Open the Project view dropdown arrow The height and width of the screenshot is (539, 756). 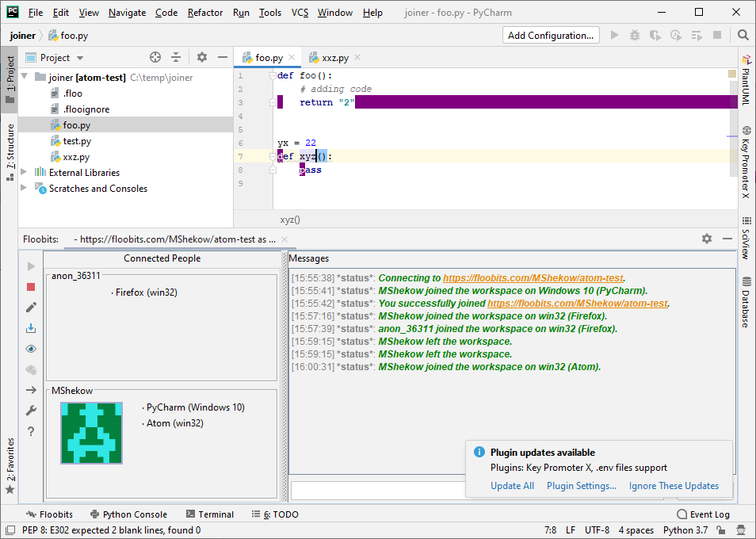click(x=80, y=58)
